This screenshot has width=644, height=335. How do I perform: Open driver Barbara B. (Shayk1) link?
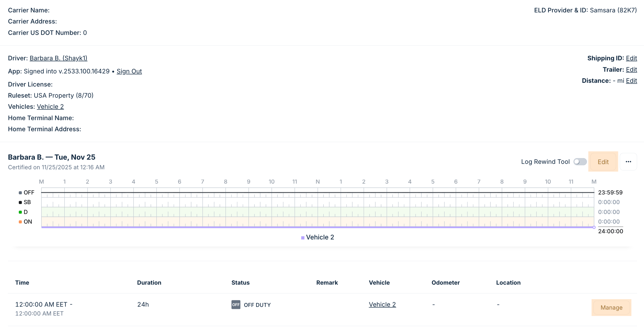pyautogui.click(x=58, y=58)
